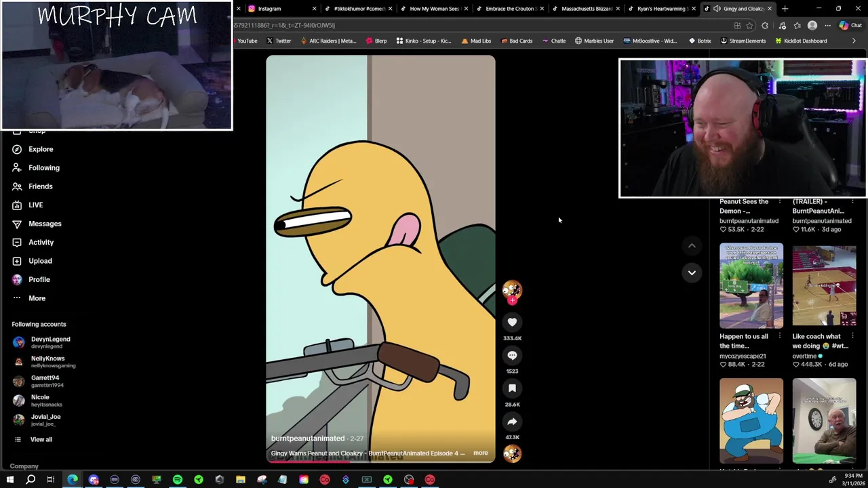This screenshot has height=488, width=868.
Task: Open the Windows Start menu
Action: pyautogui.click(x=10, y=480)
